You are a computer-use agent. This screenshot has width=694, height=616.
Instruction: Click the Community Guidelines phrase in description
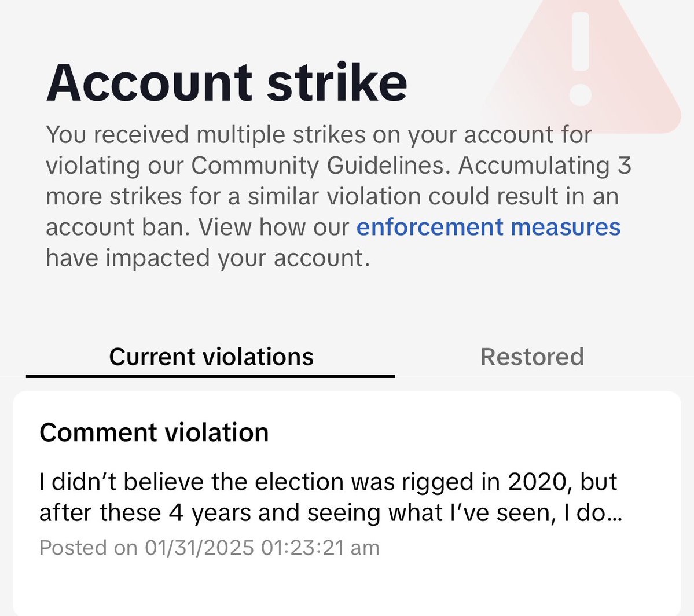tap(319, 166)
